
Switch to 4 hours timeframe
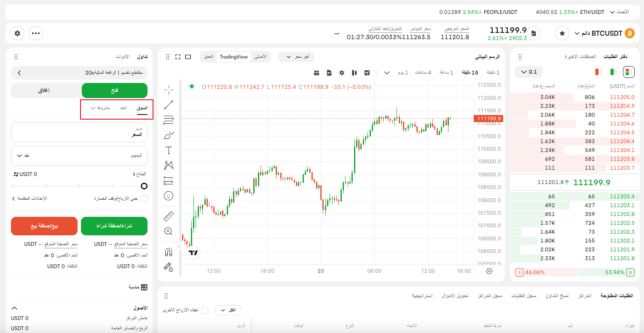pos(423,72)
